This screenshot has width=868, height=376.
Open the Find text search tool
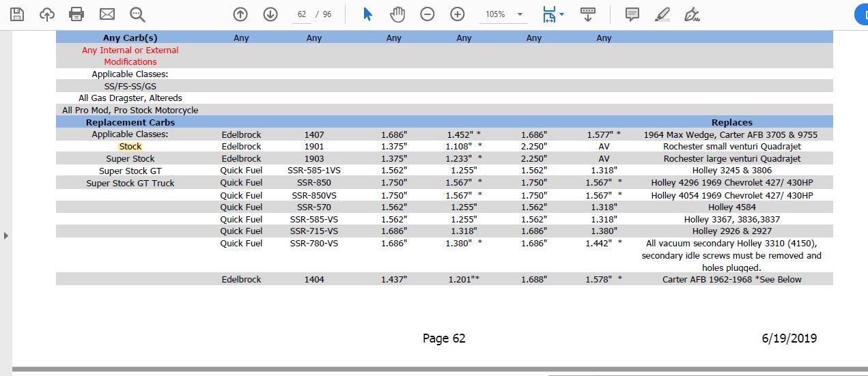click(x=137, y=14)
